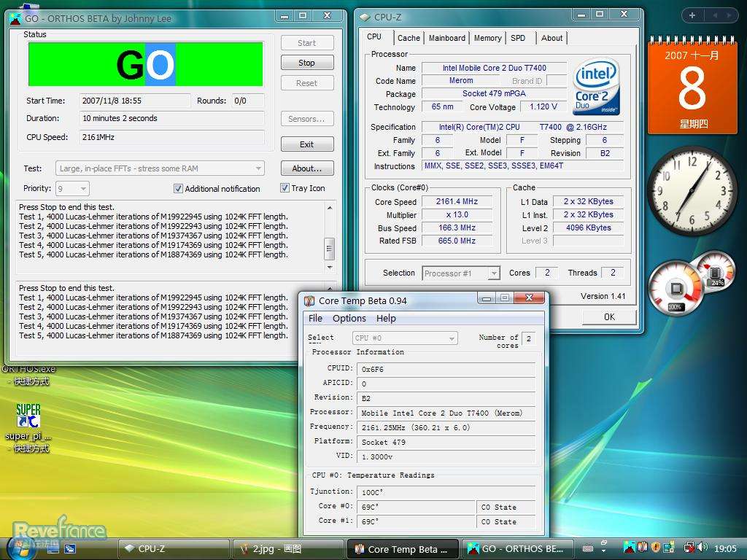Screen dimensions: 747x560
Task: Click the language bar options down arrow
Action: point(604,551)
